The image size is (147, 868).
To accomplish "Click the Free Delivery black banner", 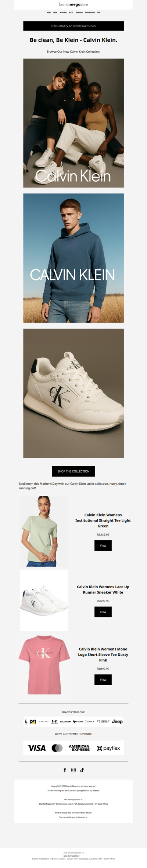I will tap(73, 26).
